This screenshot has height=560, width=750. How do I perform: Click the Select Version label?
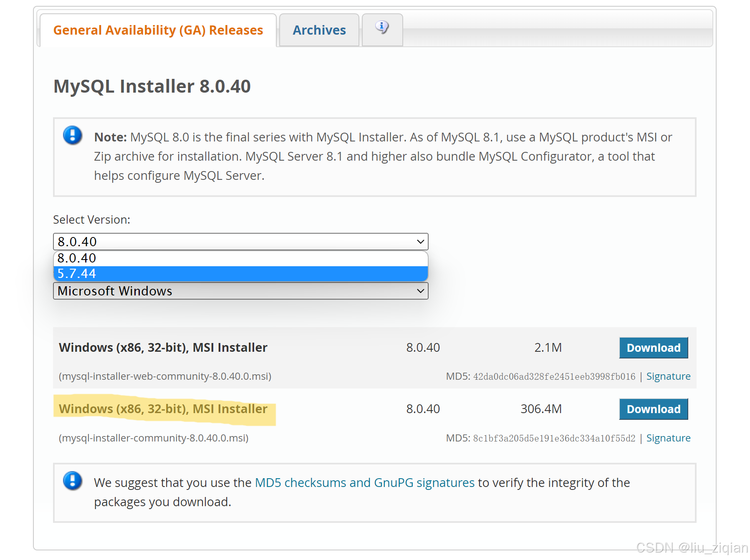pyautogui.click(x=92, y=220)
